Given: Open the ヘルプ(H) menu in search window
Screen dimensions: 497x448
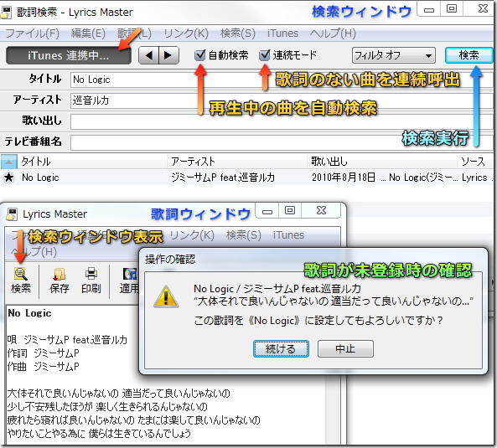Looking at the screenshot, I should (333, 33).
